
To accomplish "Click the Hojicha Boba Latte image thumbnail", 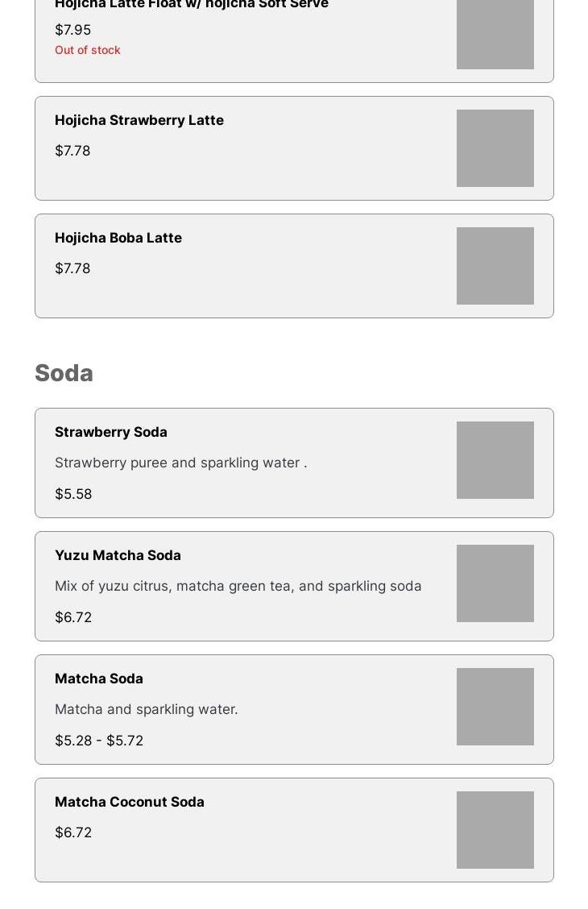I will 495,266.
